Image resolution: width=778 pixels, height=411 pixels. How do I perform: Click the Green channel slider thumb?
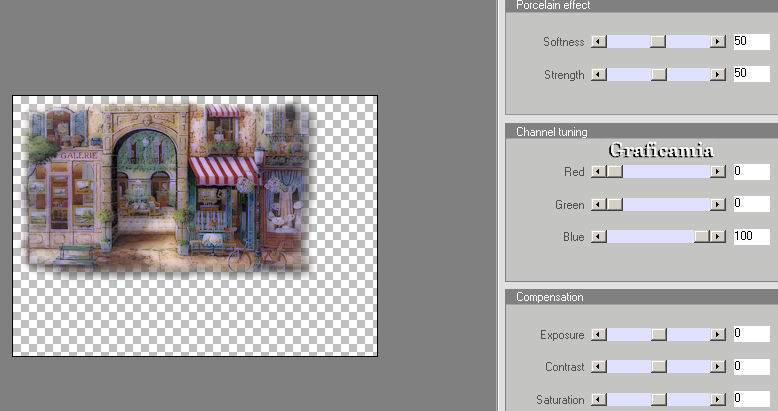[x=615, y=205]
